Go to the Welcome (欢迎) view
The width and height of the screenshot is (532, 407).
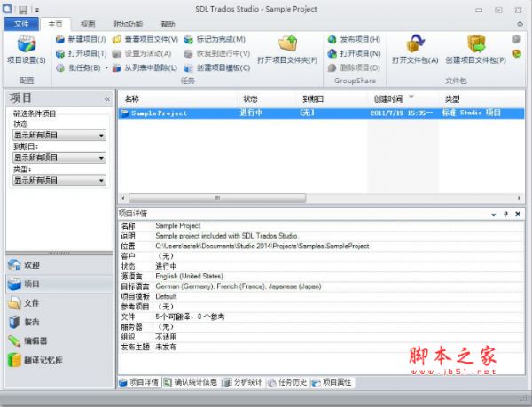(59, 265)
